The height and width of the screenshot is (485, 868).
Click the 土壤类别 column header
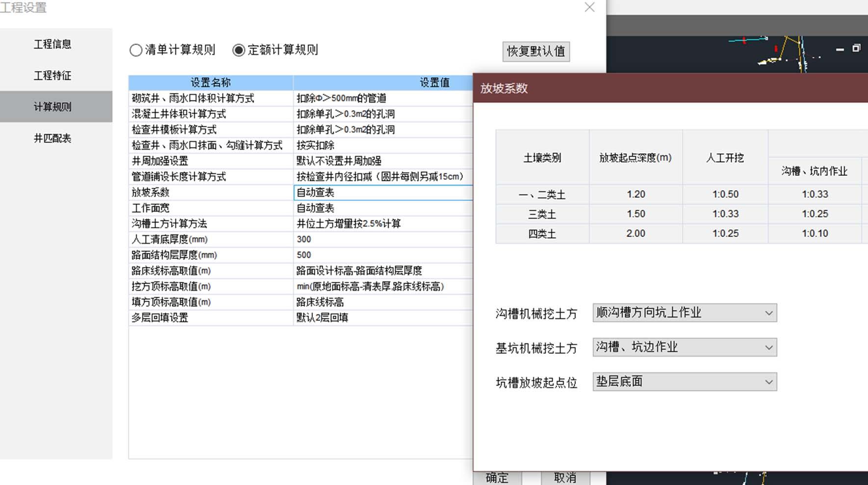542,158
